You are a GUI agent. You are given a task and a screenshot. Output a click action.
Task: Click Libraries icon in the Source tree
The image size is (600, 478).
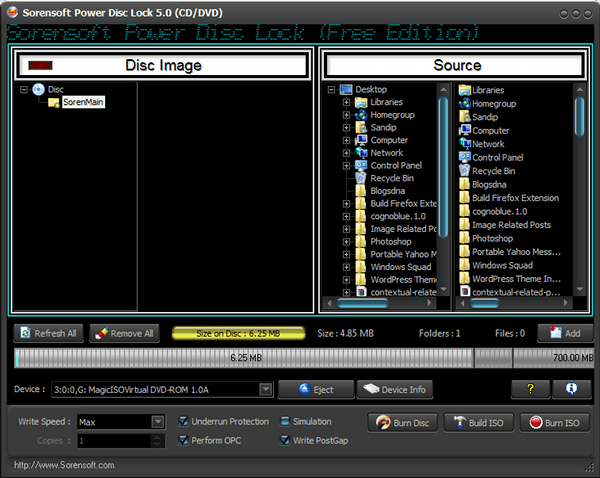pyautogui.click(x=361, y=102)
